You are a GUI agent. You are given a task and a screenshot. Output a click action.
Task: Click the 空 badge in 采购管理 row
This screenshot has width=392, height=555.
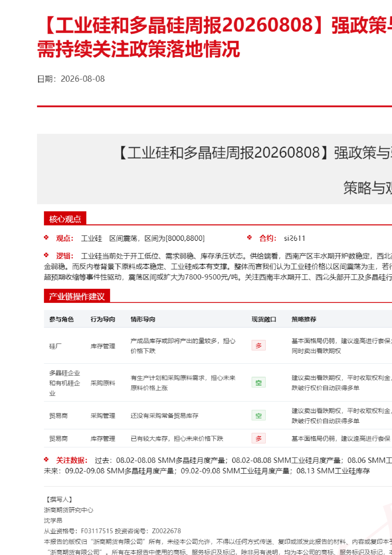(x=259, y=416)
